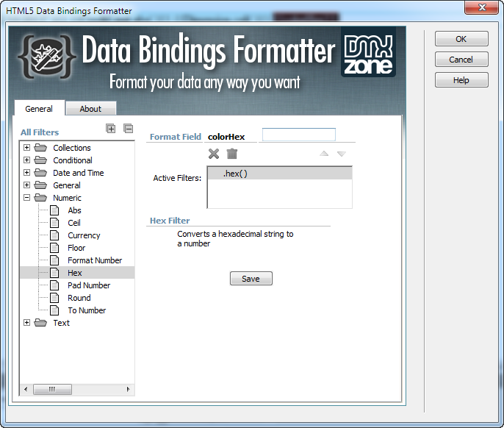Select the Floor filter label
Image resolution: width=504 pixels, height=428 pixels.
(76, 248)
